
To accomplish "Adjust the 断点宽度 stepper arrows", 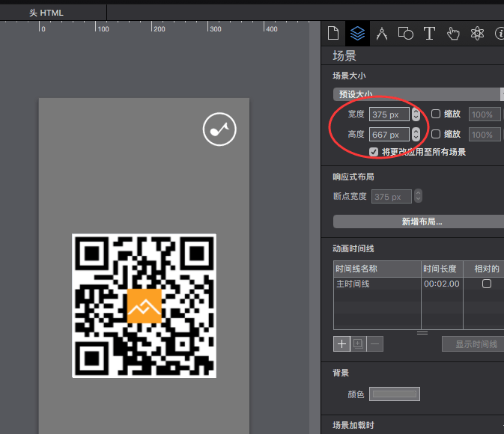I will point(418,196).
